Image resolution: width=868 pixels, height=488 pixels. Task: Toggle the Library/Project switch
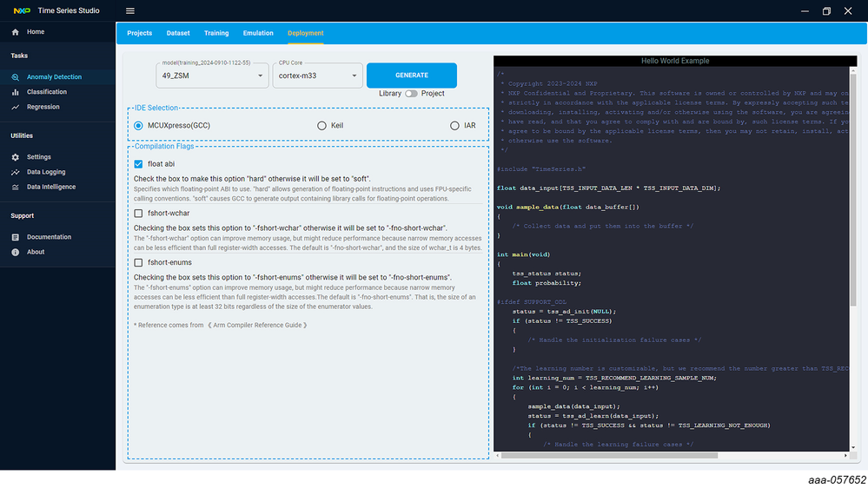[411, 94]
